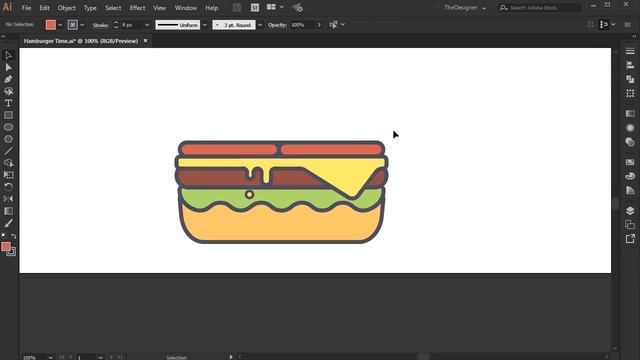The width and height of the screenshot is (640, 360).
Task: Open the Swatches panel
Action: [x=630, y=162]
